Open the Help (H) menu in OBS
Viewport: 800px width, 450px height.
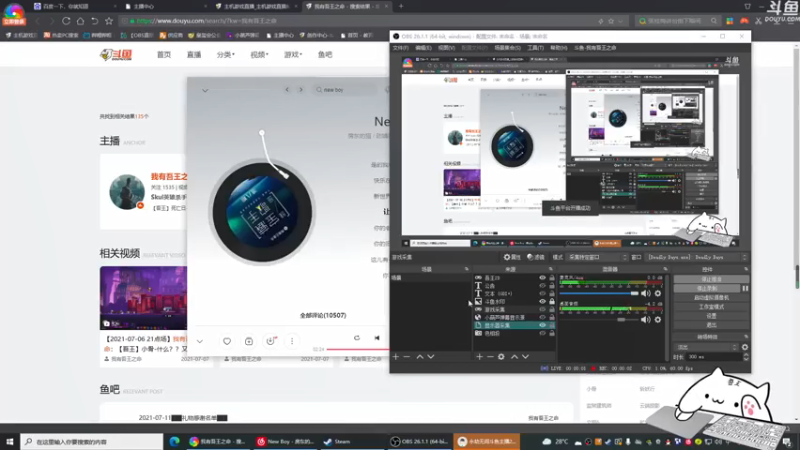coord(559,47)
